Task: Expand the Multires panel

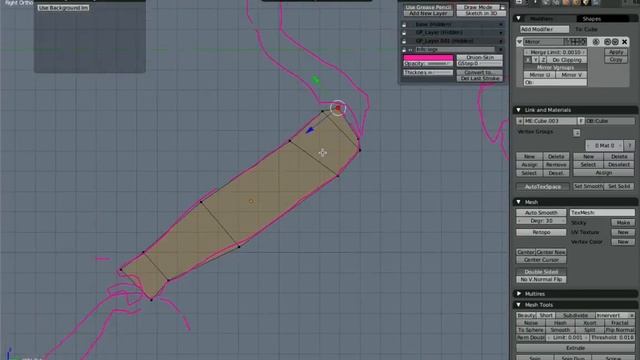Action: [518, 294]
